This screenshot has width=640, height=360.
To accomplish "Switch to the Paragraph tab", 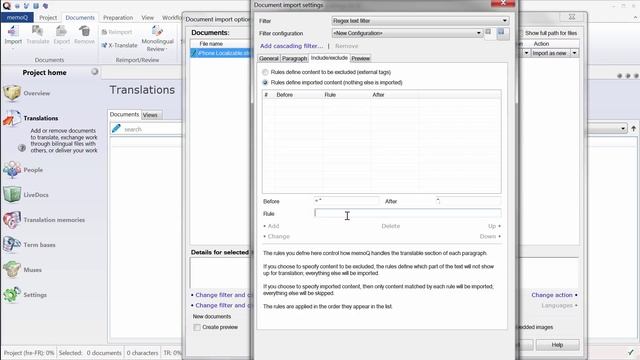I will 294,58.
